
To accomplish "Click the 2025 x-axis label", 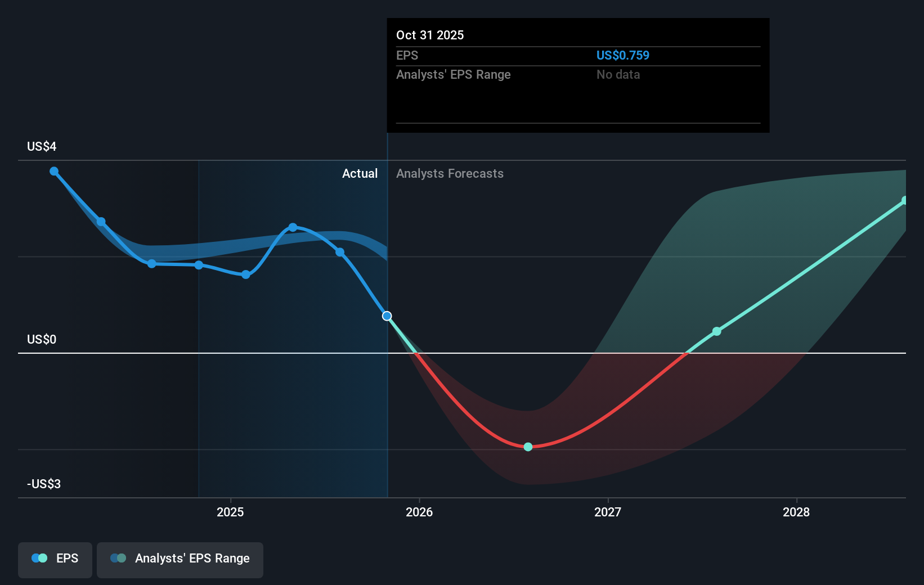I will [x=230, y=512].
